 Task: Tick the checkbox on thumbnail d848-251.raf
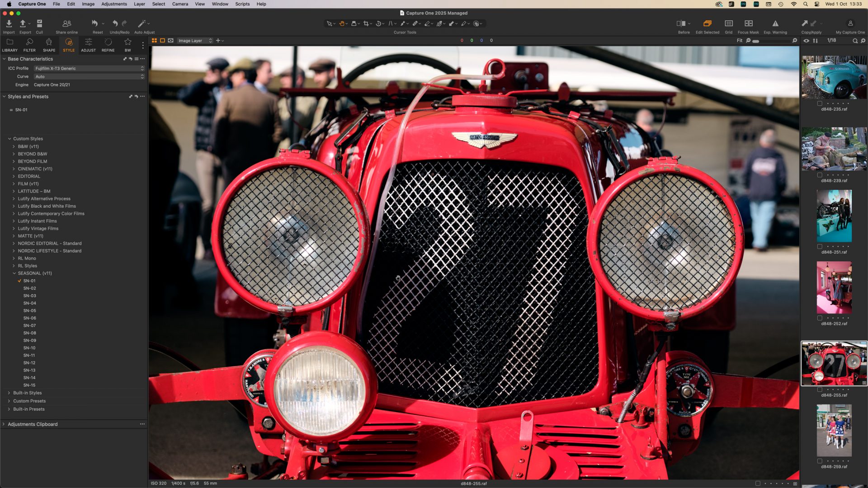820,247
